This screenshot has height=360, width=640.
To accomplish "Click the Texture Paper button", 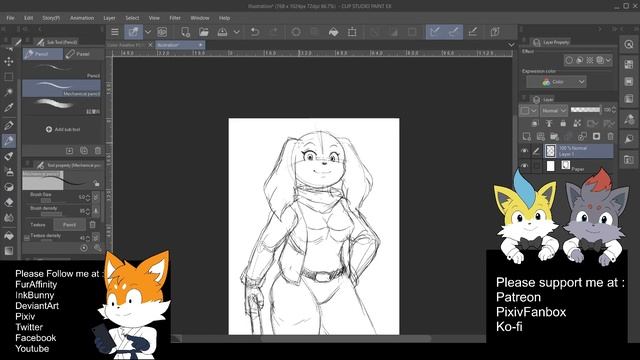I will [69, 224].
